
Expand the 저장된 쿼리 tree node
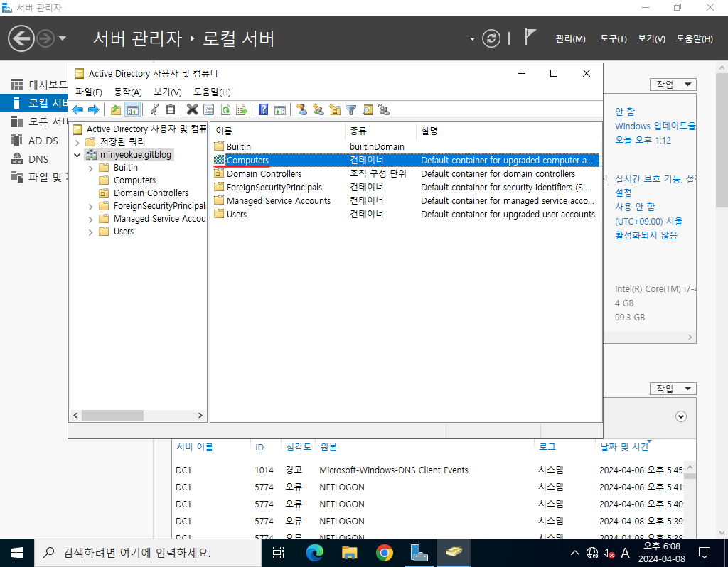77,142
